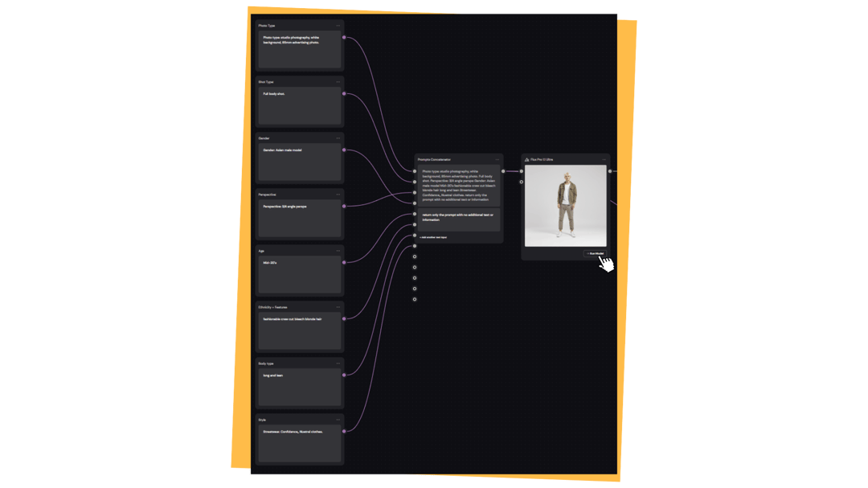Screen dimensions: 868x488
Task: Click the input connector dot on Flux Pro node
Action: click(521, 171)
